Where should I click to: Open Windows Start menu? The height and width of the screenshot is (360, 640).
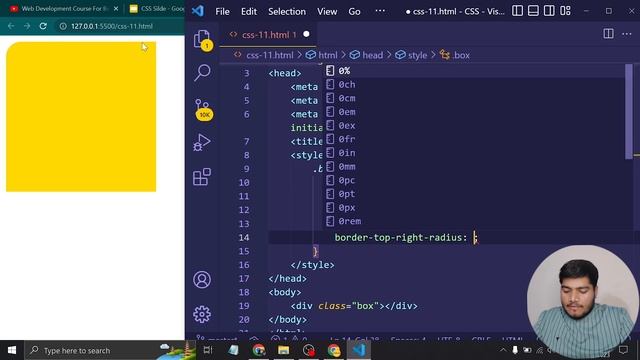pyautogui.click(x=12, y=350)
